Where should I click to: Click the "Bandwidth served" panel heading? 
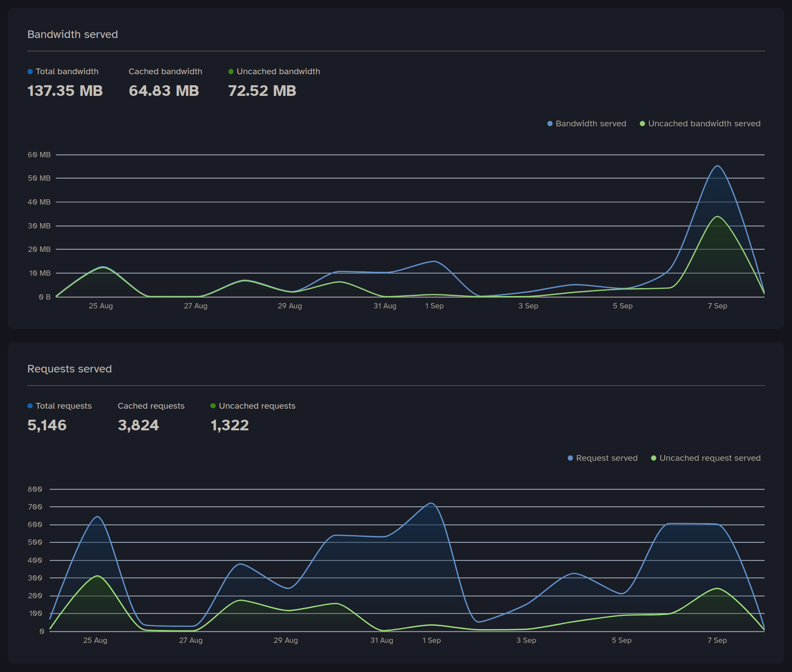72,34
